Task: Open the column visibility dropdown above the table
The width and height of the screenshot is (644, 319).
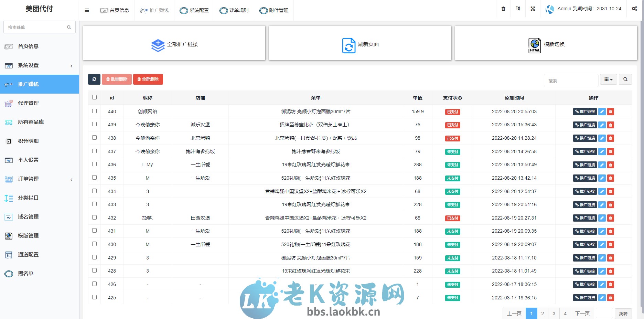Action: pyautogui.click(x=609, y=79)
